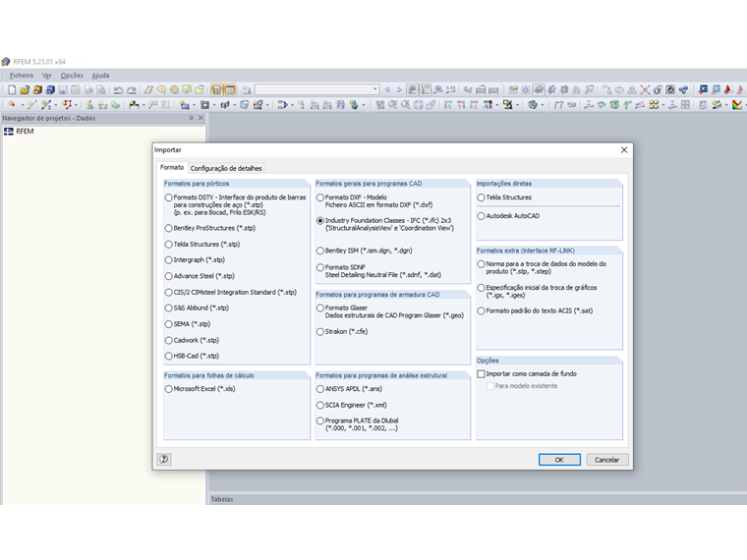Click the Undo arrow icon
The width and height of the screenshot is (747, 560).
pyautogui.click(x=118, y=90)
